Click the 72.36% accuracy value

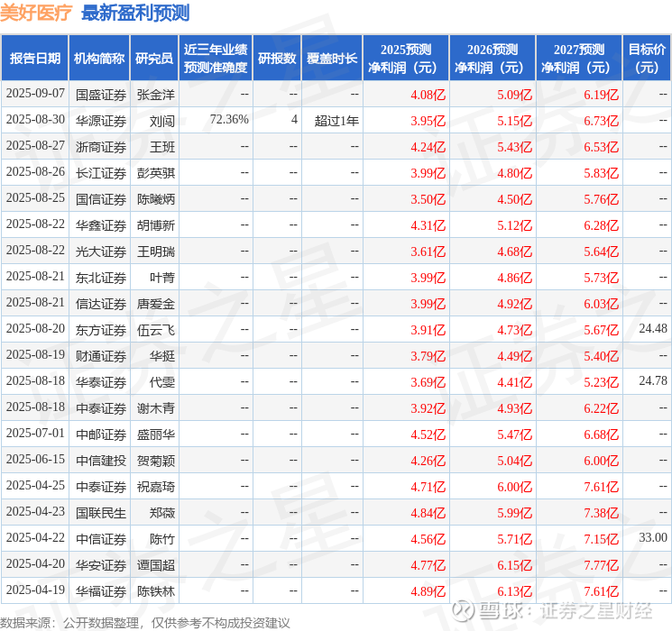click(229, 120)
